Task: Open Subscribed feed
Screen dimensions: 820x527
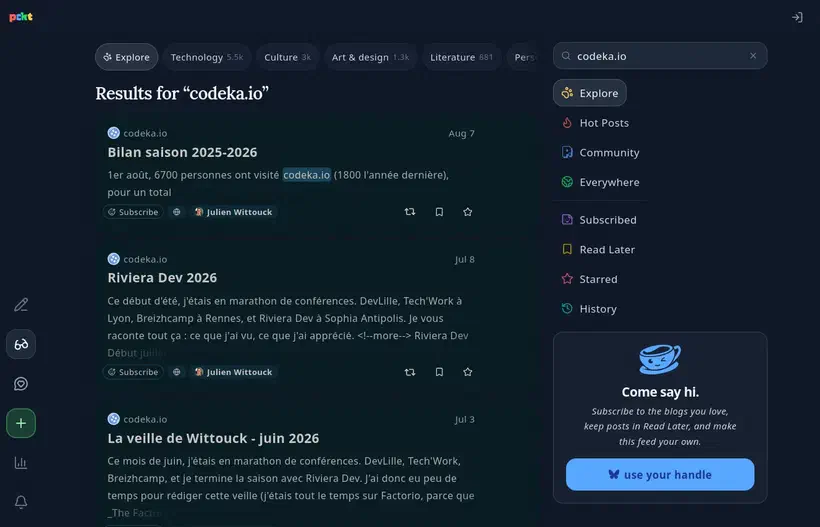Action: click(x=599, y=220)
